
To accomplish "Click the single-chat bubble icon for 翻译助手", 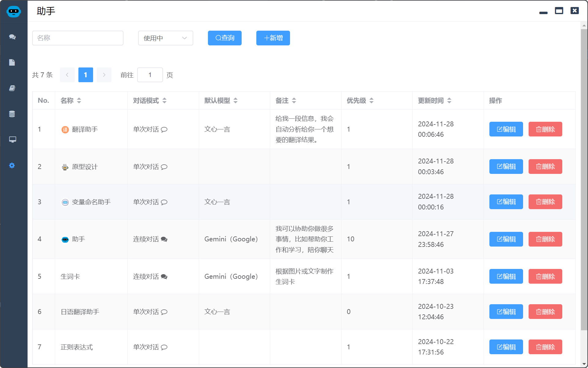I will pos(164,129).
